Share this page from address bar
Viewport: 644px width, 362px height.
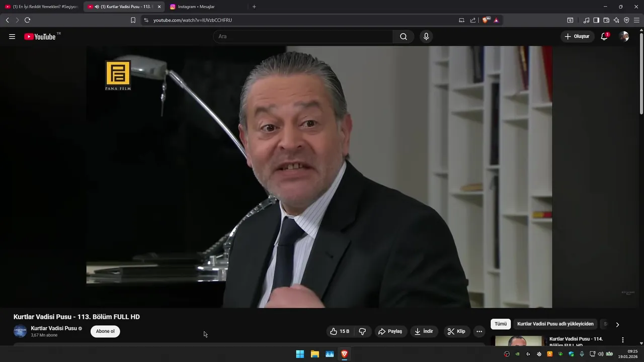click(x=473, y=20)
